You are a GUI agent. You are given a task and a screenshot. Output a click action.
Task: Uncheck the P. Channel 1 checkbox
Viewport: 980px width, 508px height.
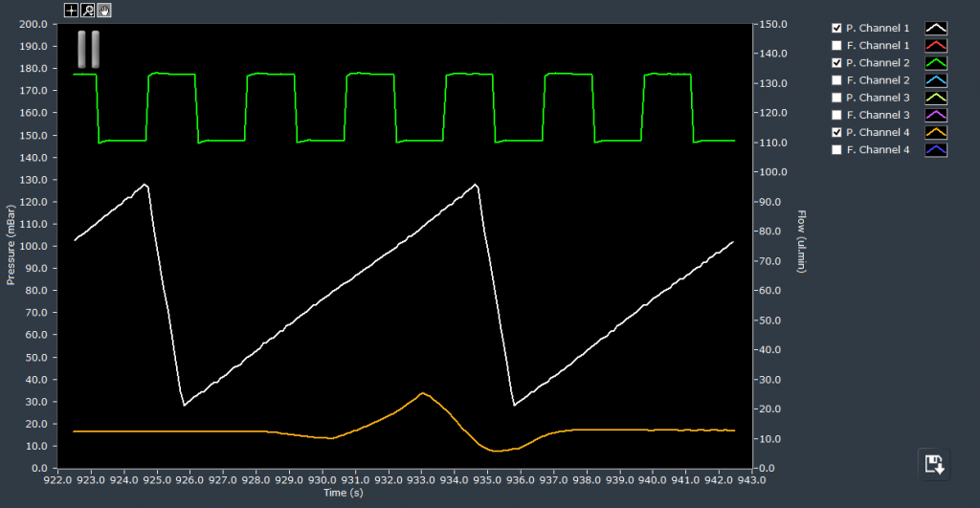pyautogui.click(x=837, y=28)
